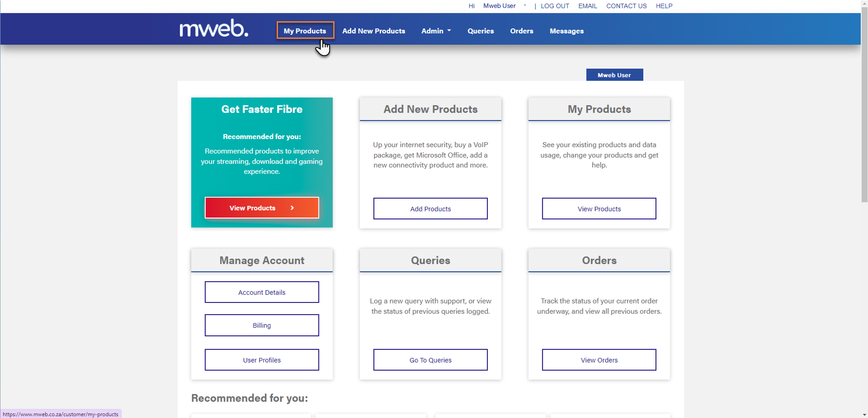The image size is (868, 418).
Task: Open User Profiles
Action: pos(262,360)
